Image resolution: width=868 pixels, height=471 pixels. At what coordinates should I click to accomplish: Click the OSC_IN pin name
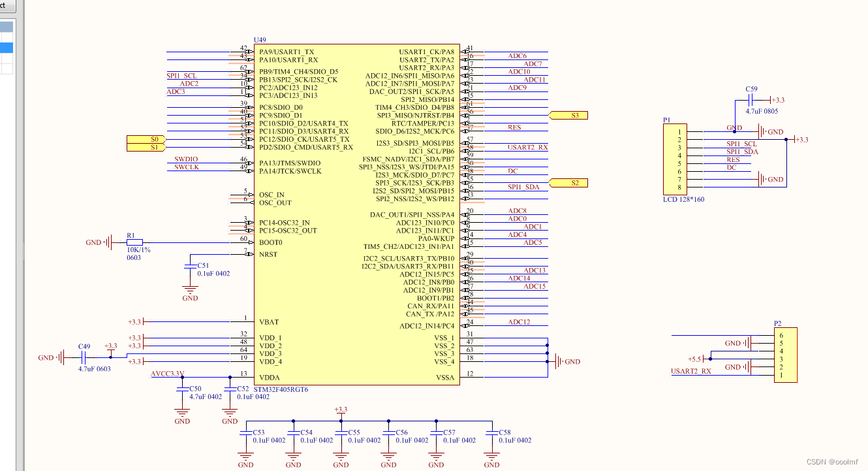tap(272, 195)
